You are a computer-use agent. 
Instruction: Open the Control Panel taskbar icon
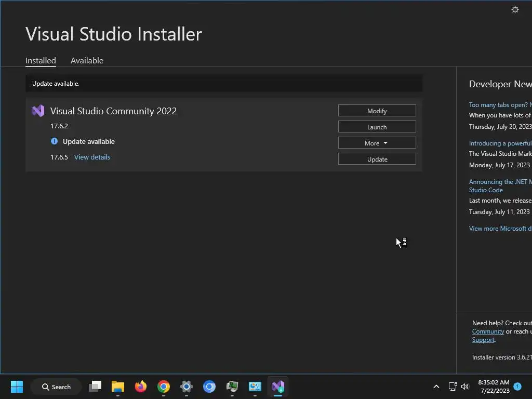click(255, 387)
